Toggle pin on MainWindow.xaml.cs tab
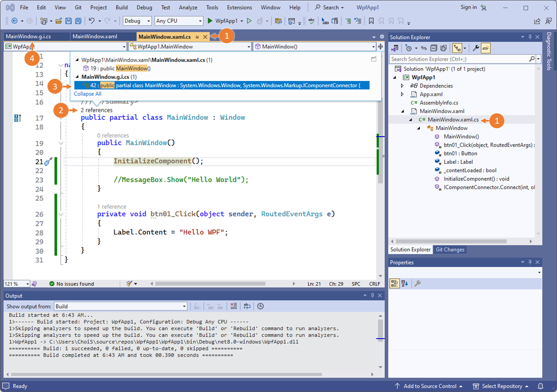 (197, 37)
